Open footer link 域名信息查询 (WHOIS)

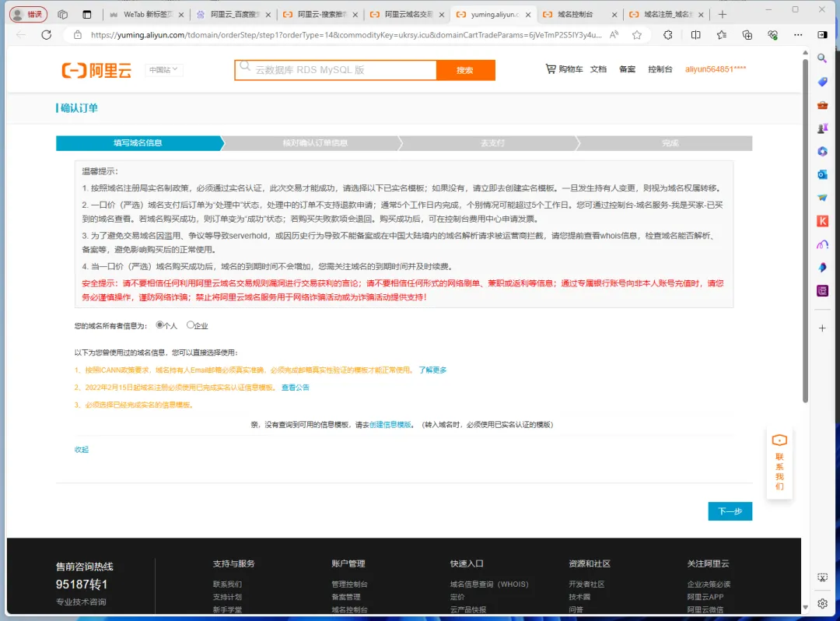pos(489,584)
